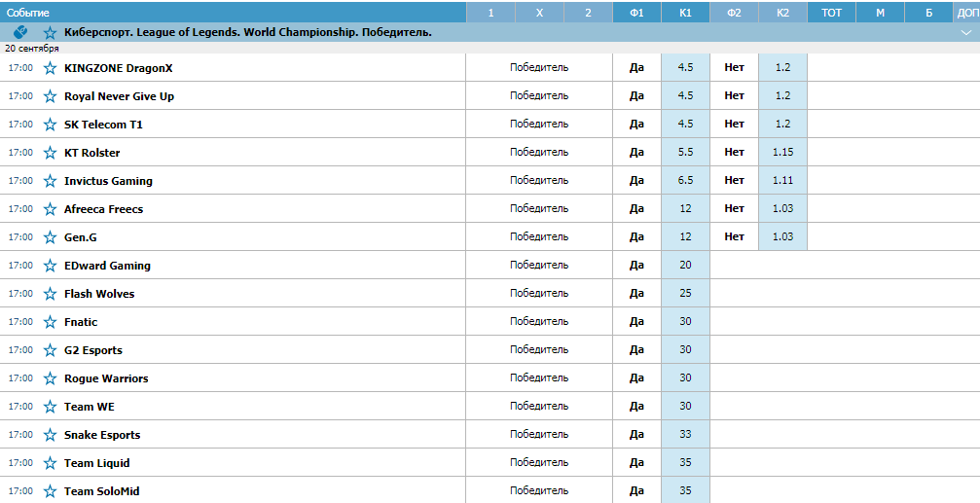980x503 pixels.
Task: Click the star next to Gen.G
Action: (x=50, y=237)
